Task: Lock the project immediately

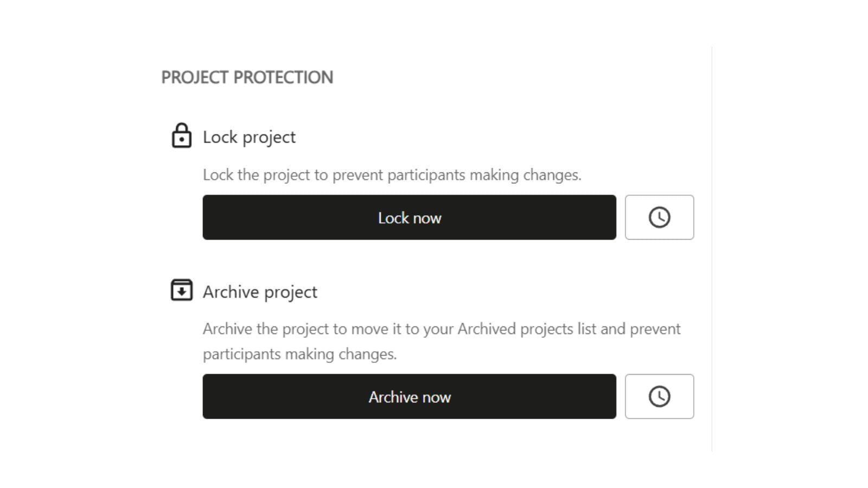Action: [x=409, y=217]
